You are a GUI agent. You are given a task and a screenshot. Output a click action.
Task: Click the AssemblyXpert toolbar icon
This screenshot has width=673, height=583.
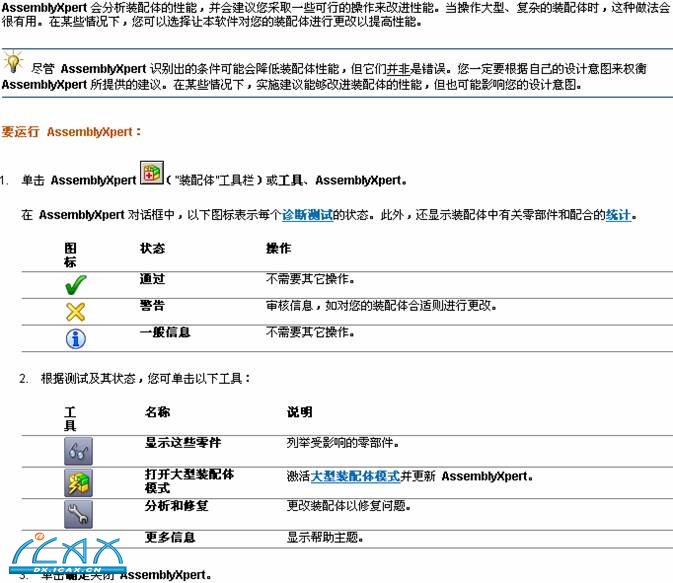point(152,173)
